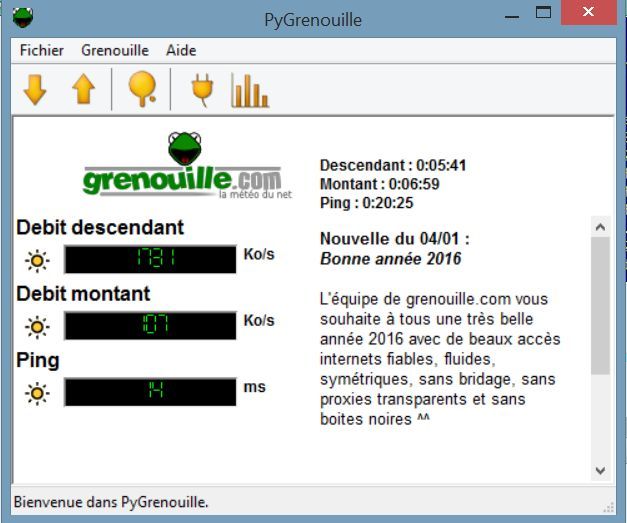Open the bar chart statistics icon
This screenshot has height=523, width=627.
click(250, 90)
